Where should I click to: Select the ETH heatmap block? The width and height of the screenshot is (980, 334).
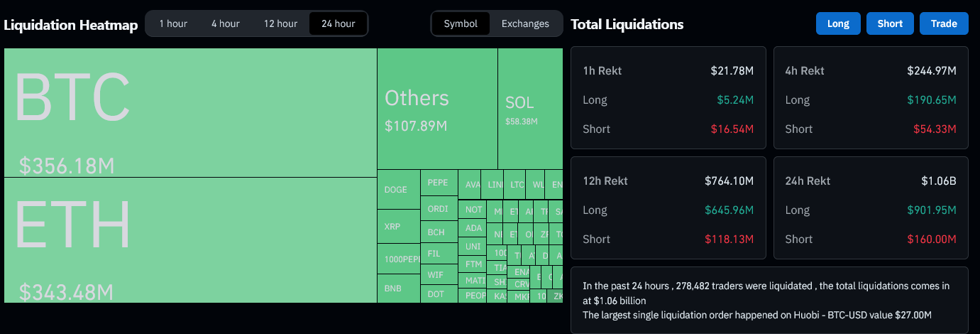tap(190, 239)
